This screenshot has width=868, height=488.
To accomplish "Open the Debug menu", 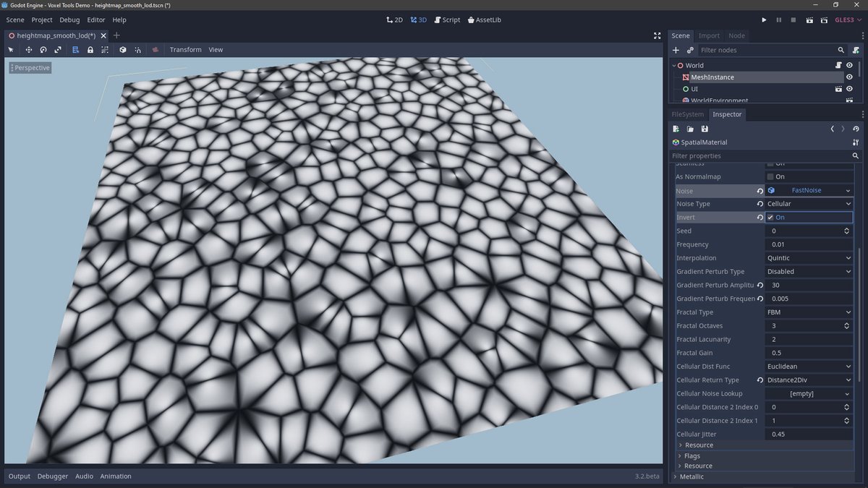I will [x=69, y=20].
